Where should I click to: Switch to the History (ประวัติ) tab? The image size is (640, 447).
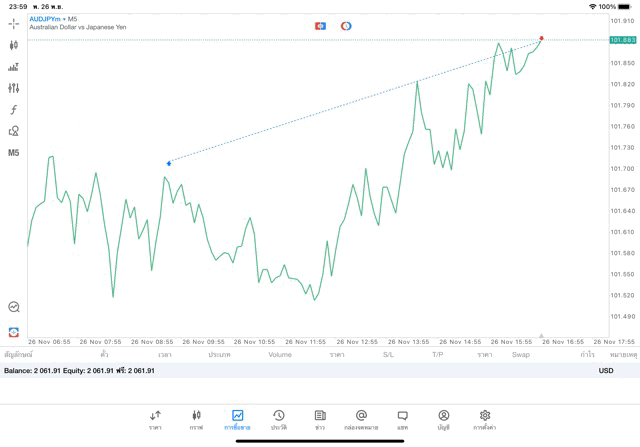pos(278,419)
